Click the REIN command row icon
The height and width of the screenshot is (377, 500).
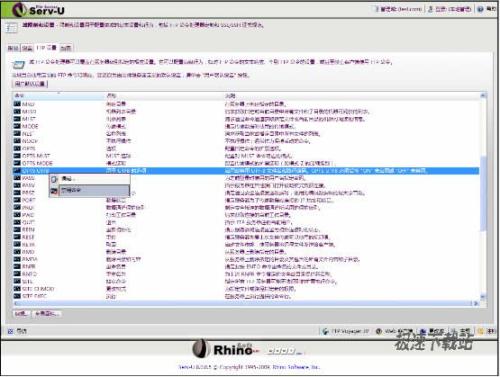pos(17,229)
